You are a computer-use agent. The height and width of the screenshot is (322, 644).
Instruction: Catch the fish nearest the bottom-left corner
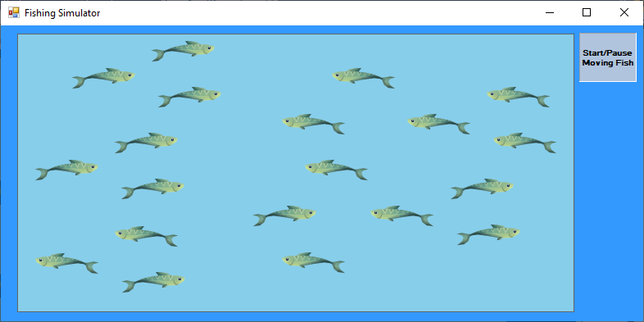click(x=66, y=263)
